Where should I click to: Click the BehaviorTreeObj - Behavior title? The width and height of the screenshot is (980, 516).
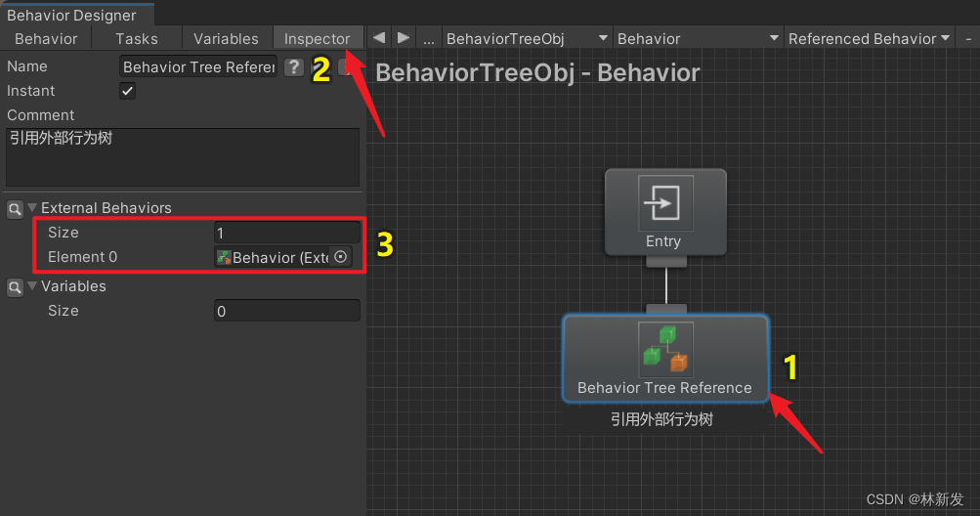[x=537, y=73]
